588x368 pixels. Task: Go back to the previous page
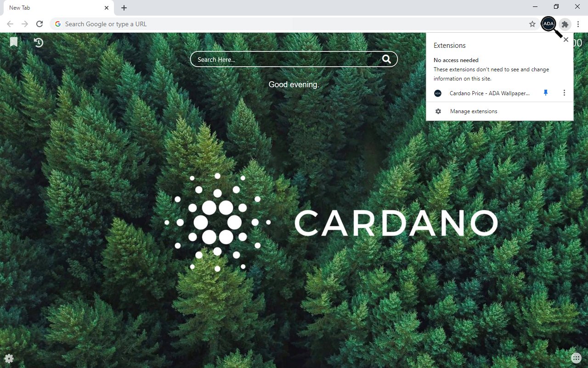point(10,24)
